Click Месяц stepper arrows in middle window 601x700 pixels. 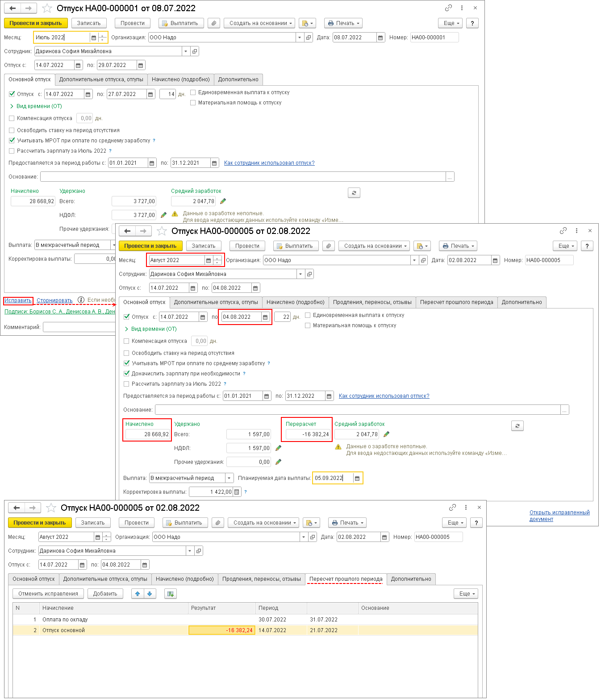(x=218, y=260)
